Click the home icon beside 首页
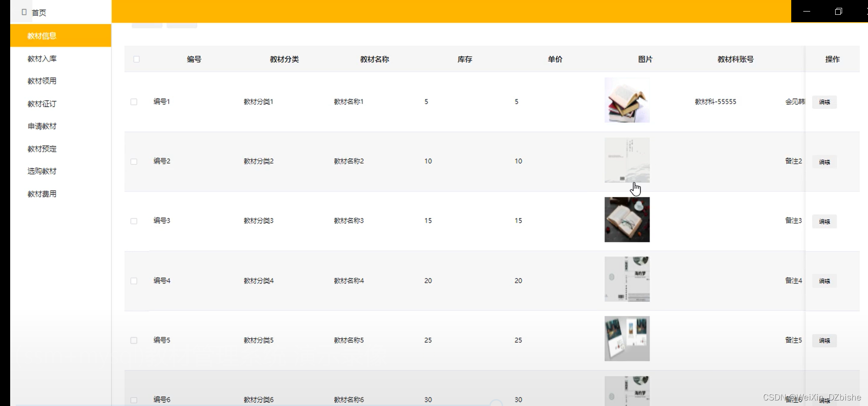This screenshot has width=868, height=406. pyautogui.click(x=24, y=12)
